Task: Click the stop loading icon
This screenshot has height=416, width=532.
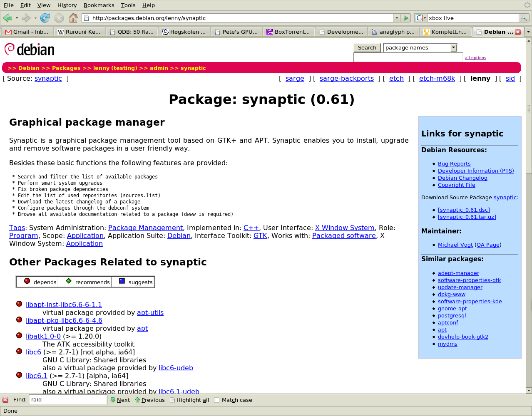Action: click(59, 18)
